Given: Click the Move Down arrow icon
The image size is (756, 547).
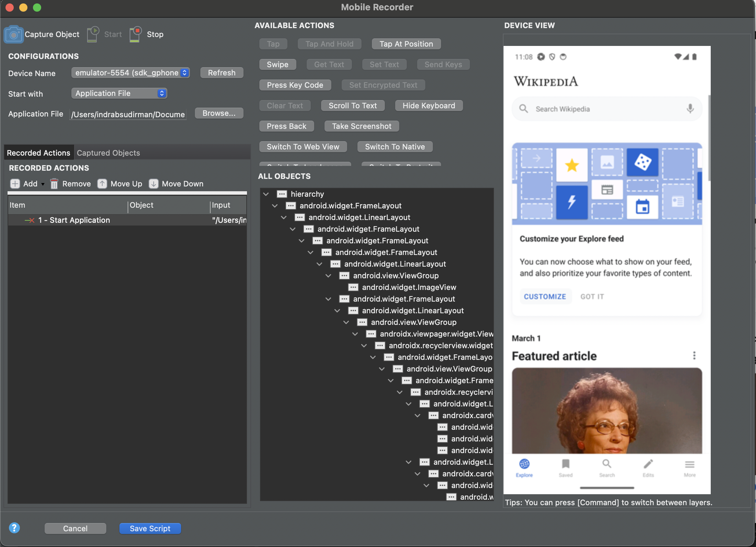Looking at the screenshot, I should tap(153, 184).
